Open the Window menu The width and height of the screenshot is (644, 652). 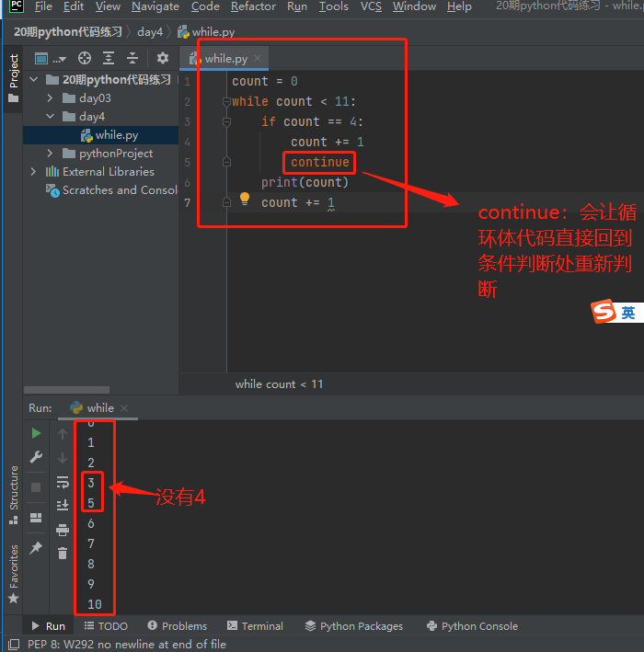point(414,6)
